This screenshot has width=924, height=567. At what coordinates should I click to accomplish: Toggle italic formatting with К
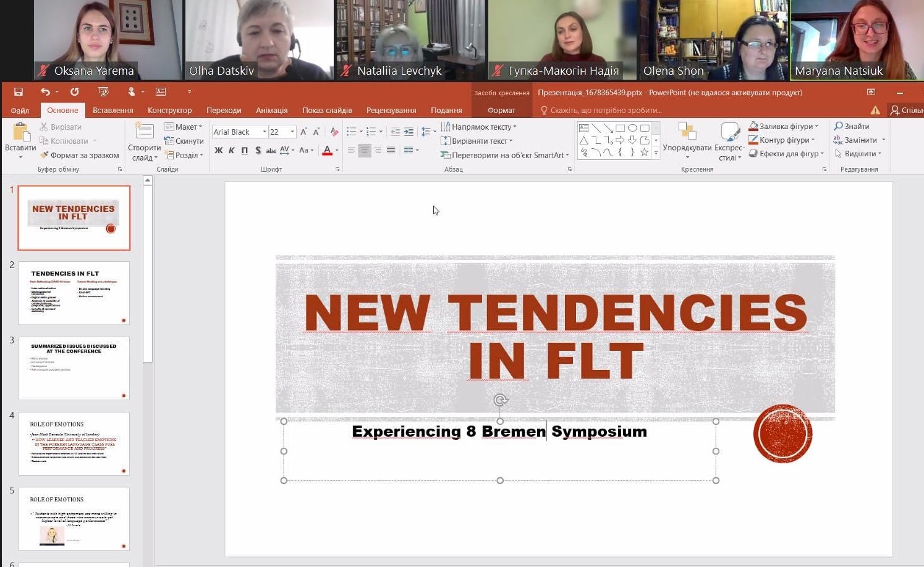point(231,150)
